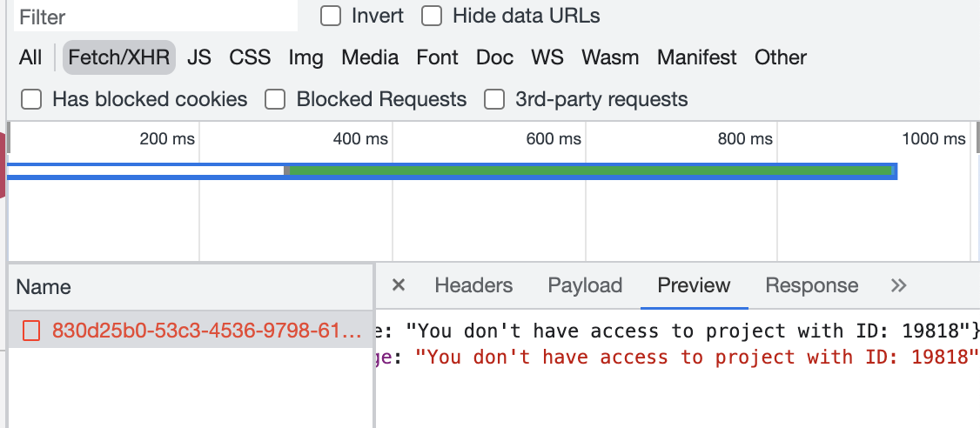
Task: Click the red error message text in preview
Action: pyautogui.click(x=696, y=358)
